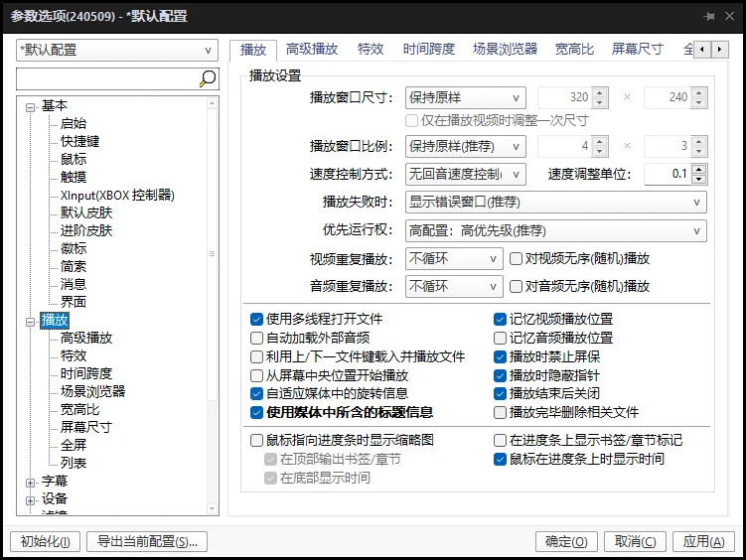This screenshot has width=746, height=560.
Task: Click the settings search input field
Action: pyautogui.click(x=107, y=78)
